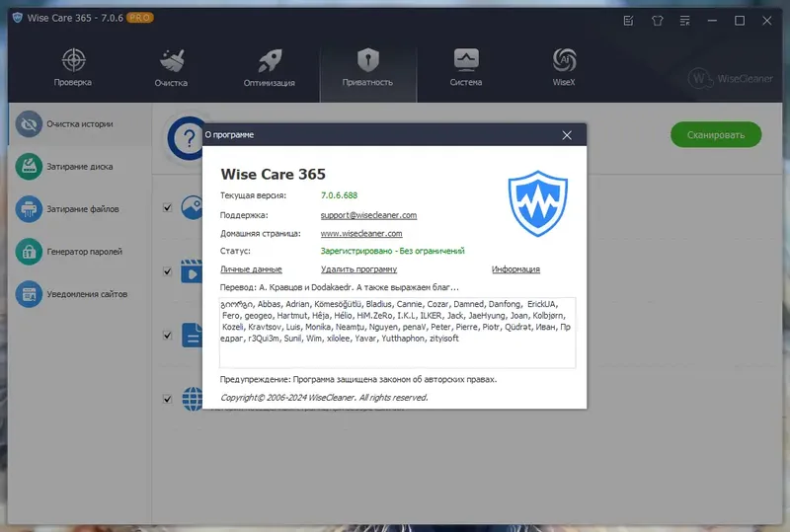
Task: Click the Информация link
Action: click(515, 269)
